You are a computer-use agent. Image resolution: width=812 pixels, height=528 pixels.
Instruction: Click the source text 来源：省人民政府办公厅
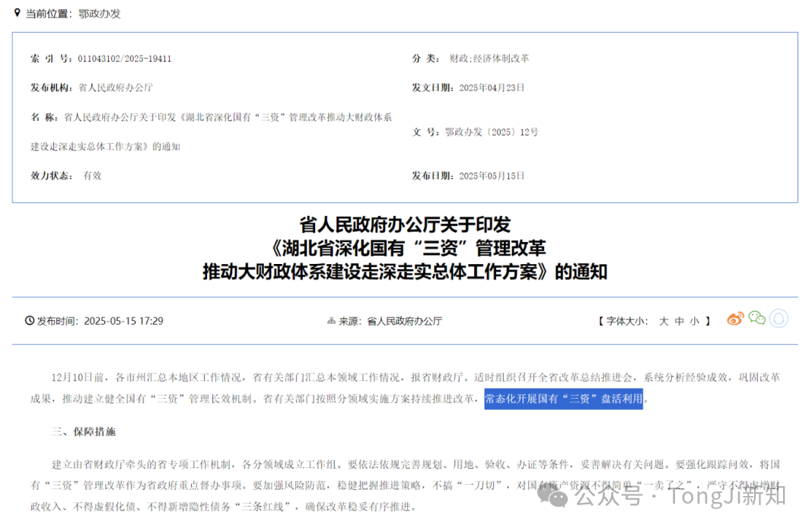click(x=390, y=322)
